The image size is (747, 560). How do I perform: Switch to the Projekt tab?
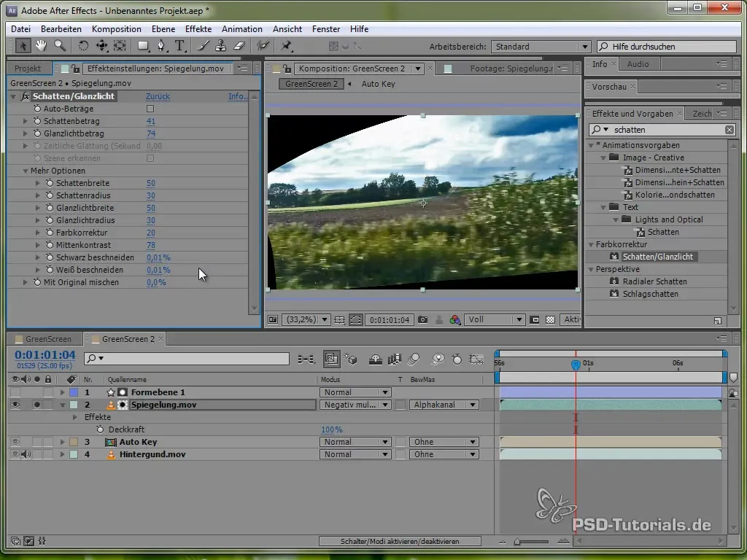28,69
